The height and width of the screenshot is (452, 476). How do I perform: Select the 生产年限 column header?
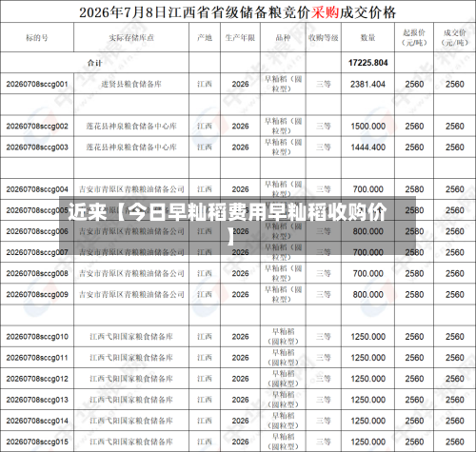pos(240,38)
